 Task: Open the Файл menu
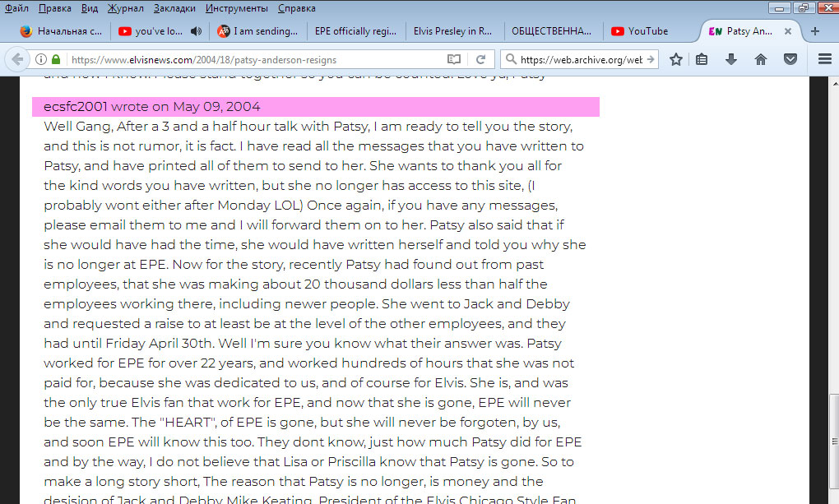(16, 8)
